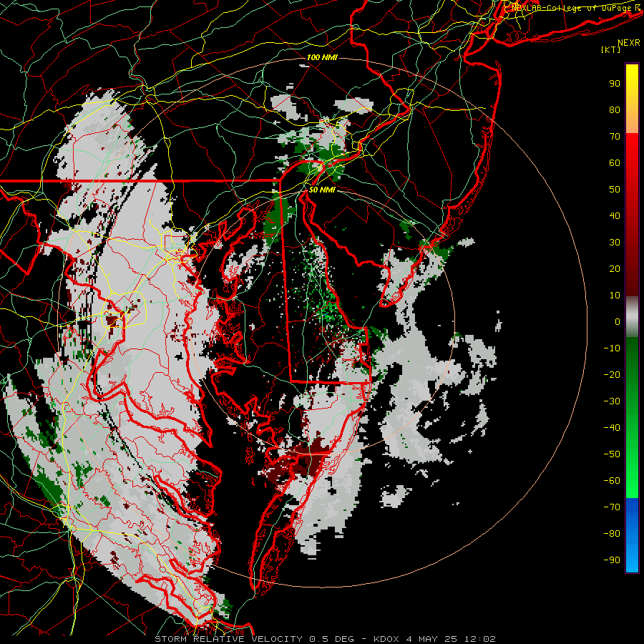644x644 pixels.
Task: Click the 10 value on velocity scale
Action: click(615, 296)
